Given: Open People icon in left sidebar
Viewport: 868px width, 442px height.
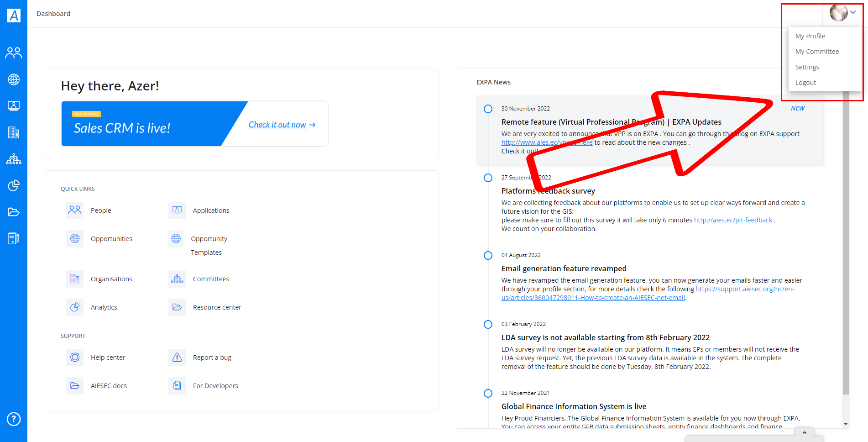Looking at the screenshot, I should (14, 53).
